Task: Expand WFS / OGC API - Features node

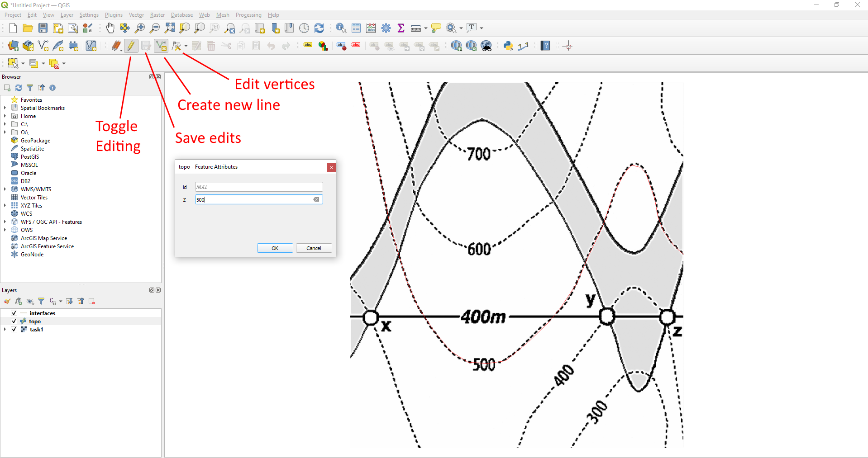Action: [x=5, y=222]
